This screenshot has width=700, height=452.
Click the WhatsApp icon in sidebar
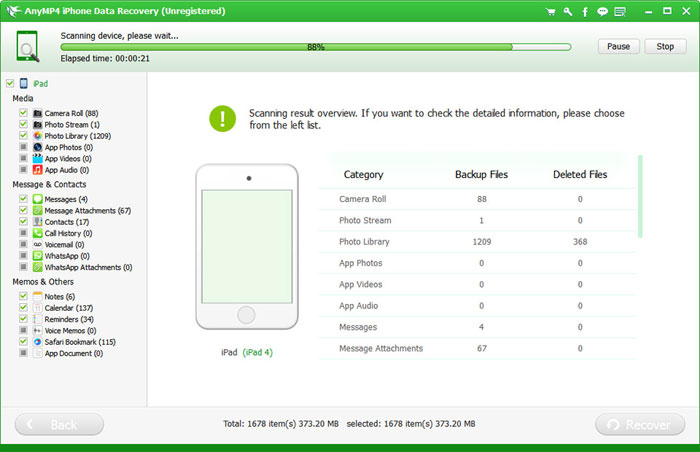(37, 256)
